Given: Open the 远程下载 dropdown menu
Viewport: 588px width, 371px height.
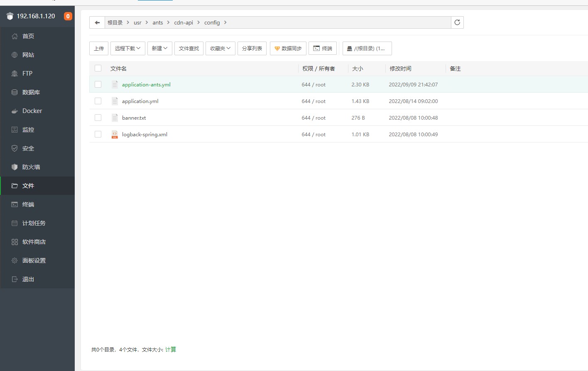Looking at the screenshot, I should point(127,48).
